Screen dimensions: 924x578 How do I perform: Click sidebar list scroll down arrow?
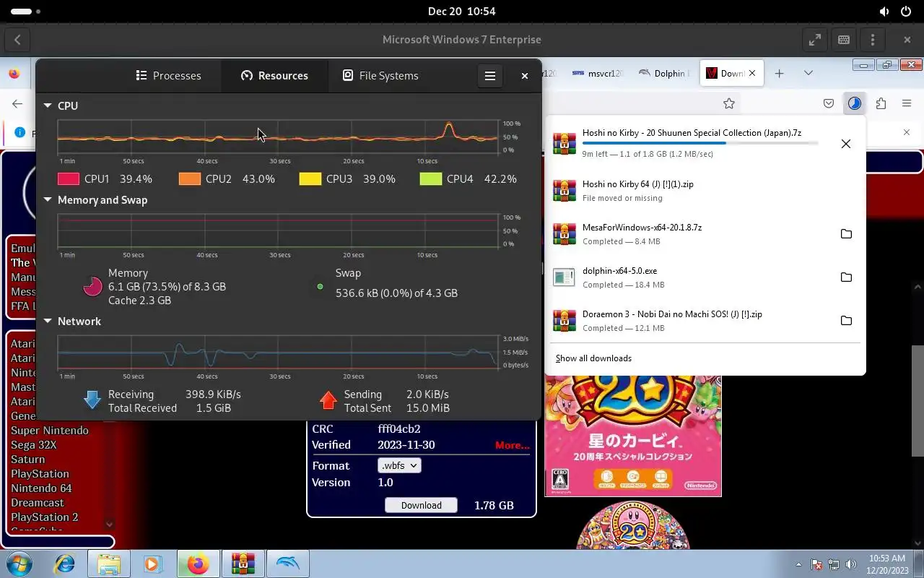coord(109,524)
